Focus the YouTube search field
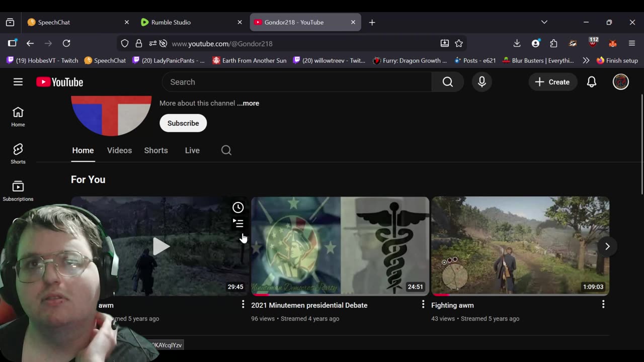Screen dimensions: 644x362 297,82
